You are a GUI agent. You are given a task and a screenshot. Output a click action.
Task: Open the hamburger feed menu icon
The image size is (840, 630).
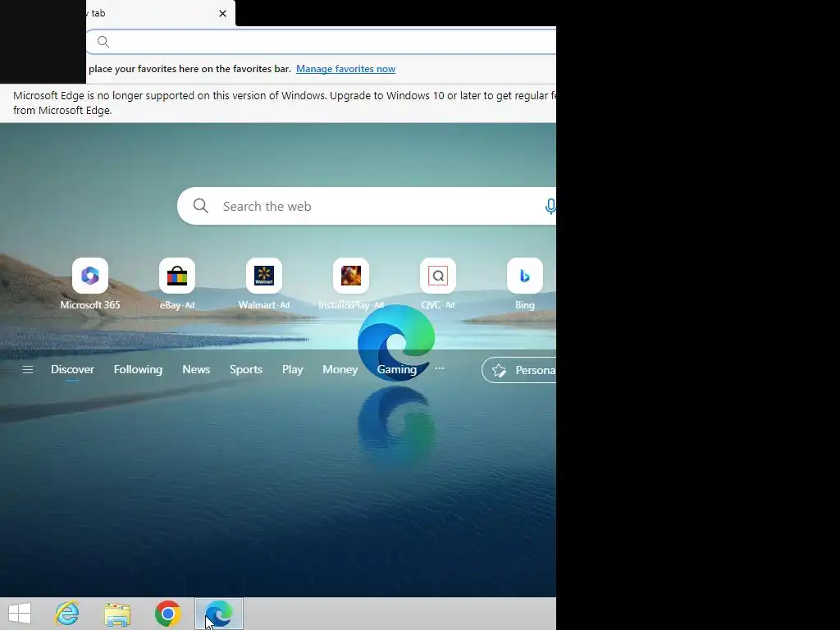(28, 370)
